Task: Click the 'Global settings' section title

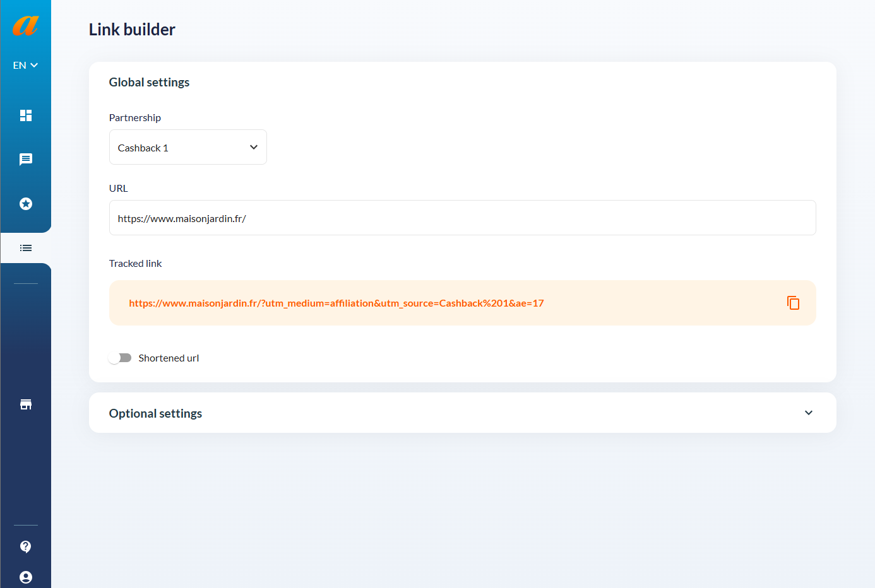Action: click(x=149, y=82)
